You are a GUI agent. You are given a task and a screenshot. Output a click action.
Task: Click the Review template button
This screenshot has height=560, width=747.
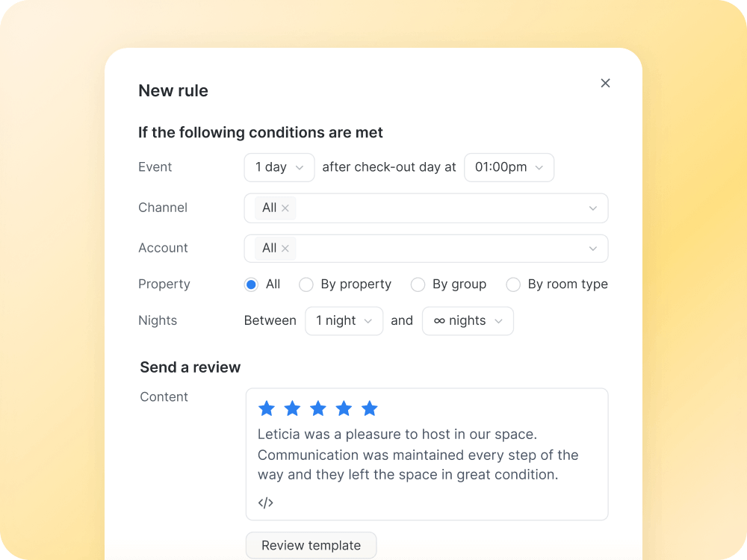click(311, 545)
